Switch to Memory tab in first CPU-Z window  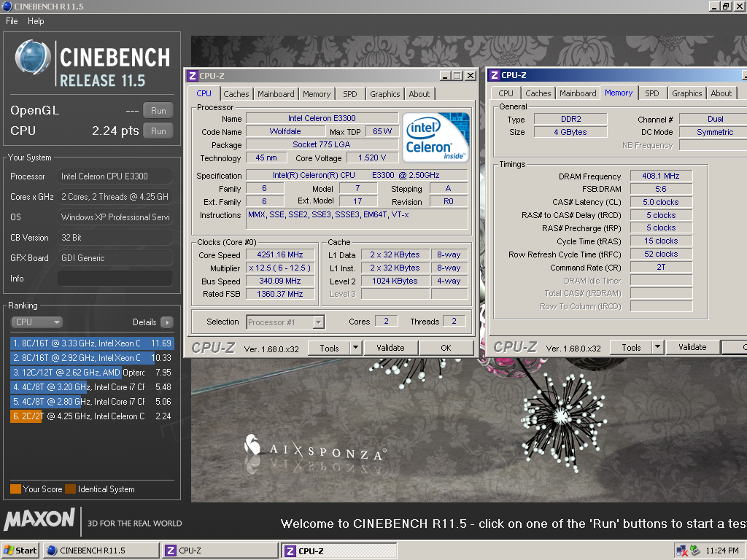317,94
